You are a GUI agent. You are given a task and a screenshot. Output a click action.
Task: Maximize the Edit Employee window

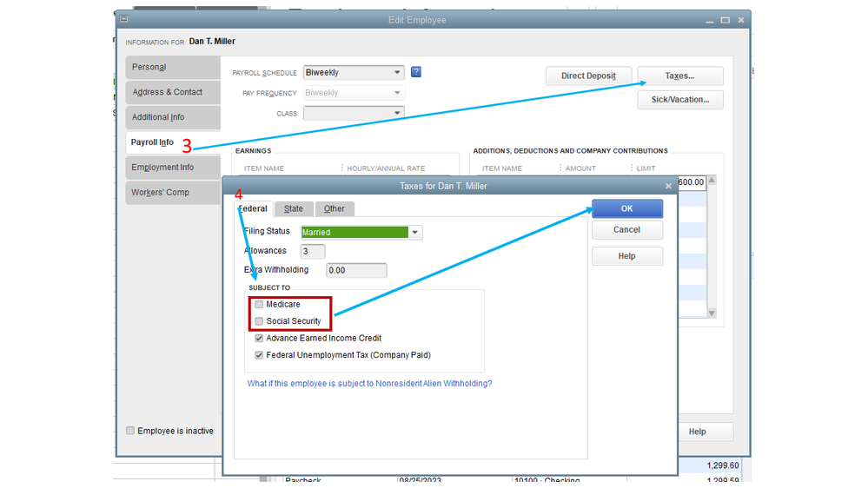click(726, 20)
